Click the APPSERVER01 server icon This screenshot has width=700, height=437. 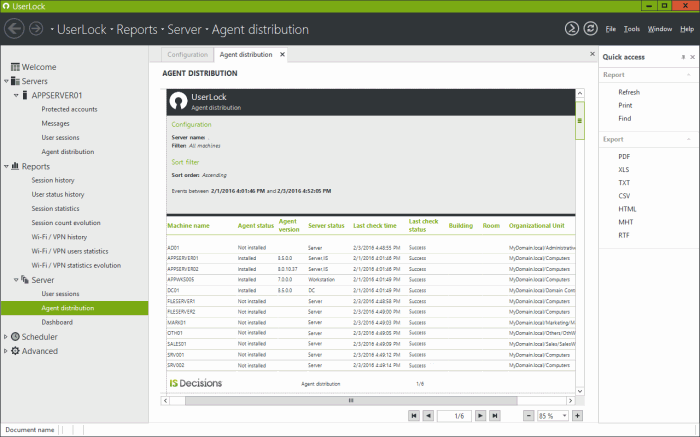click(25, 95)
